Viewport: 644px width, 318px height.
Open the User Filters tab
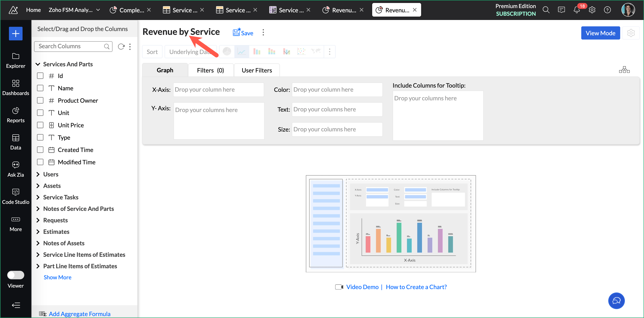point(257,70)
